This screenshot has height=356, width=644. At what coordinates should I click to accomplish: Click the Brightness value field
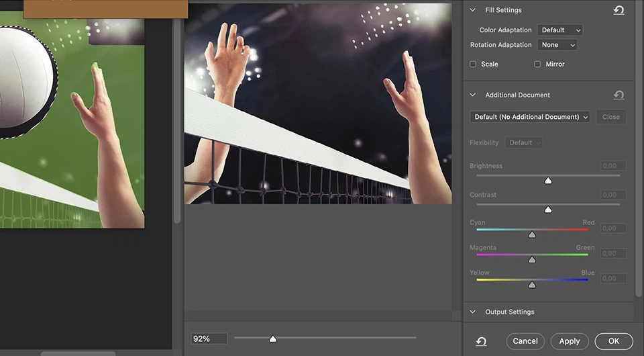pyautogui.click(x=614, y=166)
